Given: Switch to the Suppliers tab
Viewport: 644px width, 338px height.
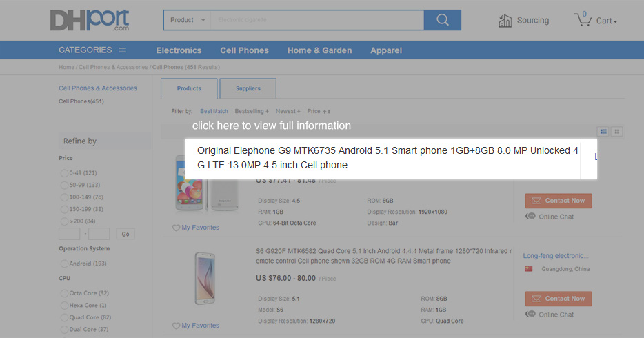Looking at the screenshot, I should click(x=248, y=88).
